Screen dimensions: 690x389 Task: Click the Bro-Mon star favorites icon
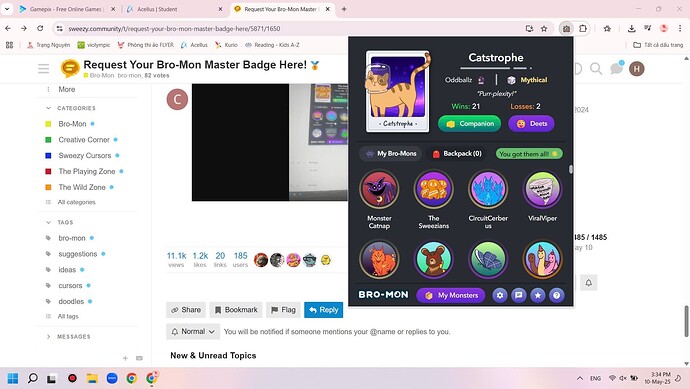click(537, 295)
